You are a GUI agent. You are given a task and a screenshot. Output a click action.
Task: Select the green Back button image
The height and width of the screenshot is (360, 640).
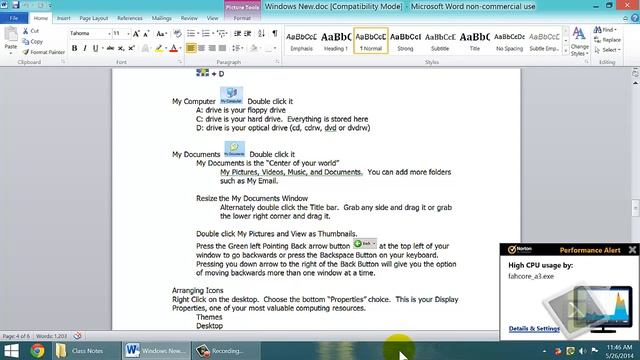click(364, 244)
